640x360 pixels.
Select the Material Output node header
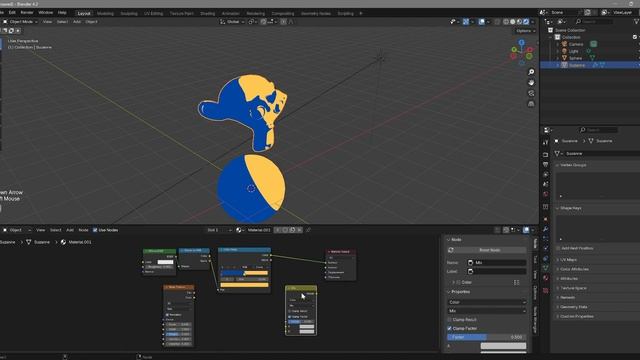point(341,251)
